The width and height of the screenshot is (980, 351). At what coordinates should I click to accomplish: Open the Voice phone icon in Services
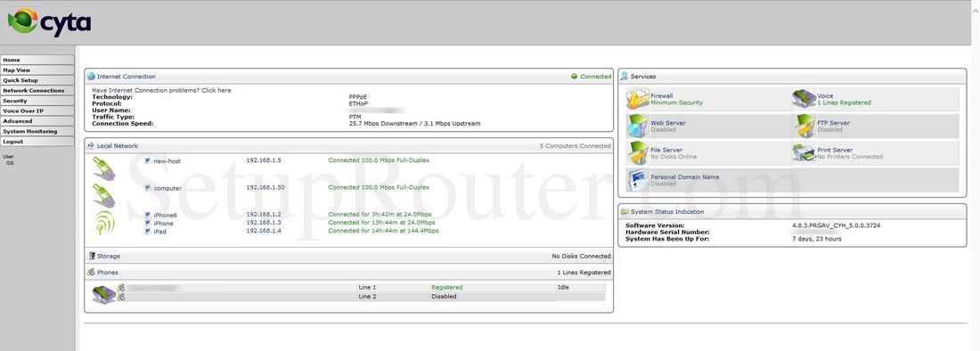coord(804,99)
